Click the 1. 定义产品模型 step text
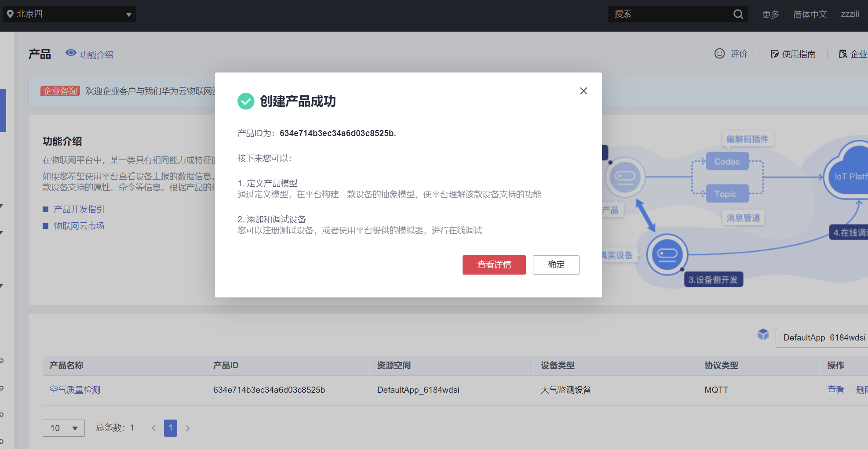 [267, 183]
